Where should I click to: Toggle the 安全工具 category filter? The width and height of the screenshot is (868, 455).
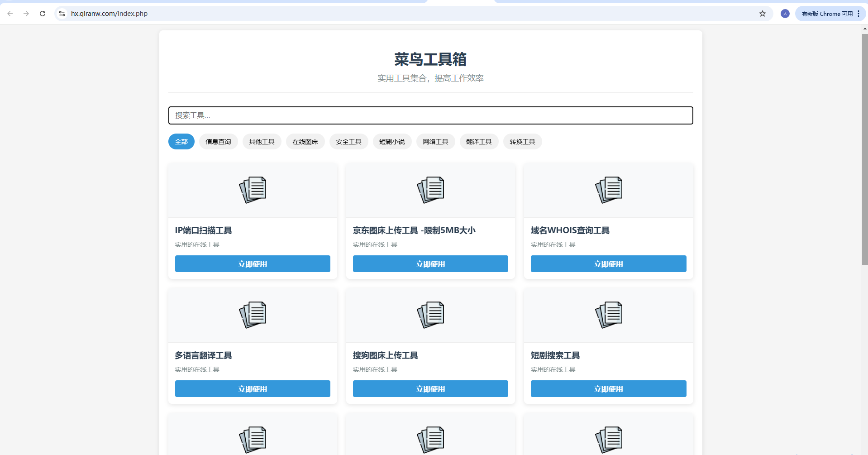click(x=348, y=141)
